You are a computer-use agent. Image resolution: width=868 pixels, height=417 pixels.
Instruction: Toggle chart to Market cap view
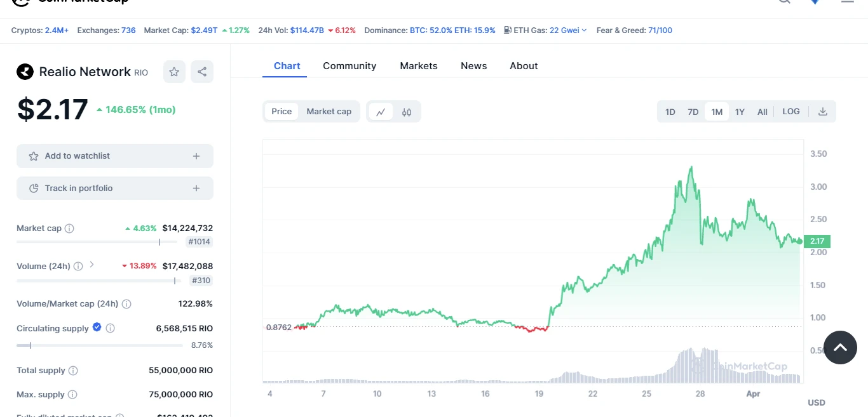point(329,112)
